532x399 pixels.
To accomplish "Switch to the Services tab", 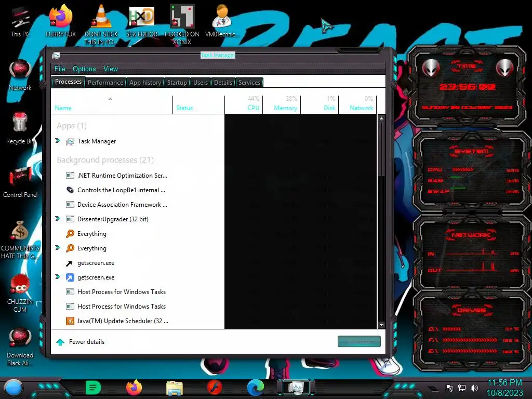I will (x=249, y=83).
